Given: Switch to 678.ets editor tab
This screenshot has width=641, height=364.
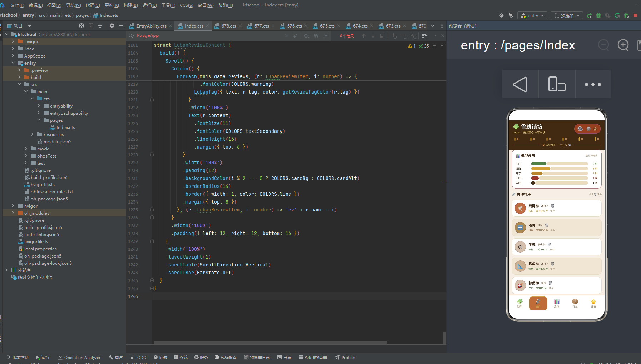Looking at the screenshot, I should [228, 26].
